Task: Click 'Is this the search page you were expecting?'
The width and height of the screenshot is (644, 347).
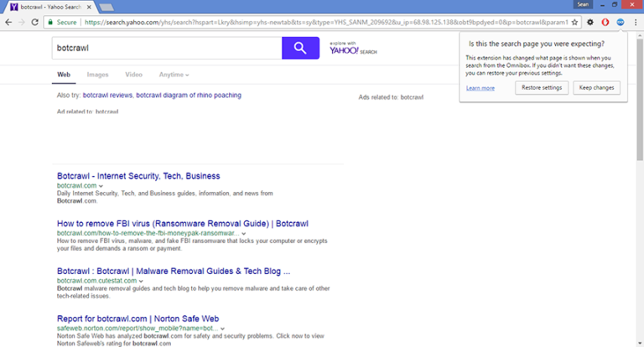Action: (x=537, y=44)
